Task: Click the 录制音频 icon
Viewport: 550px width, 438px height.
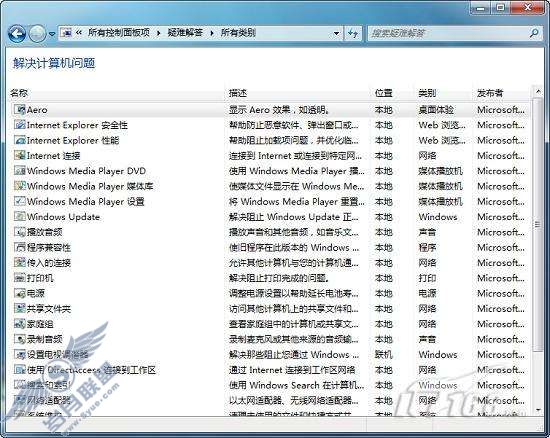Action: (20, 339)
